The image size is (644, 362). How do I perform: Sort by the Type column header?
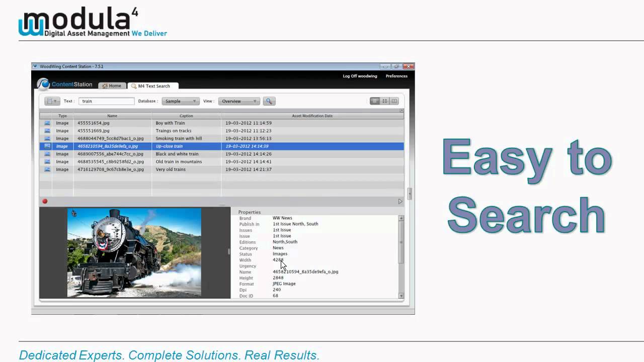62,116
